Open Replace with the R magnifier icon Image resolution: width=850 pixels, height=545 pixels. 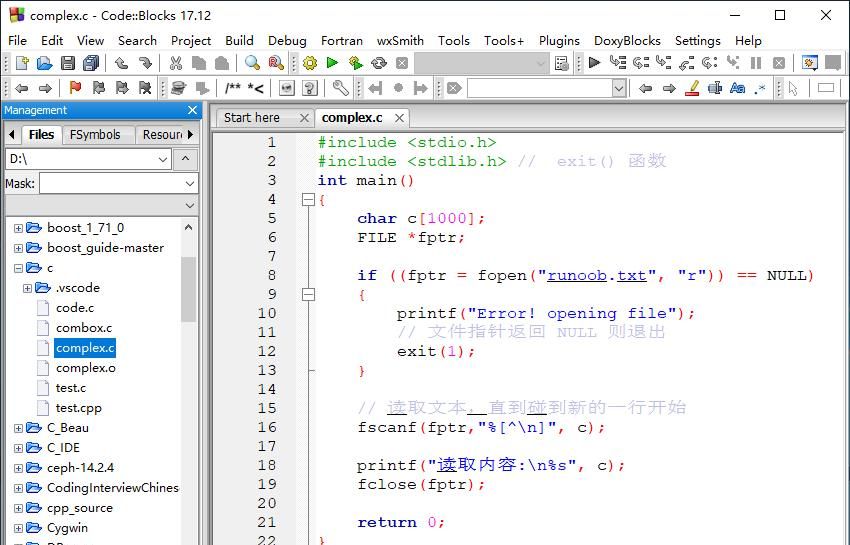click(276, 63)
